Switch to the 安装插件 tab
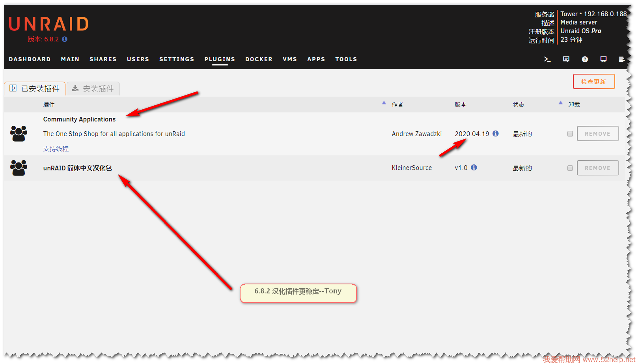The width and height of the screenshot is (638, 364). coord(93,89)
